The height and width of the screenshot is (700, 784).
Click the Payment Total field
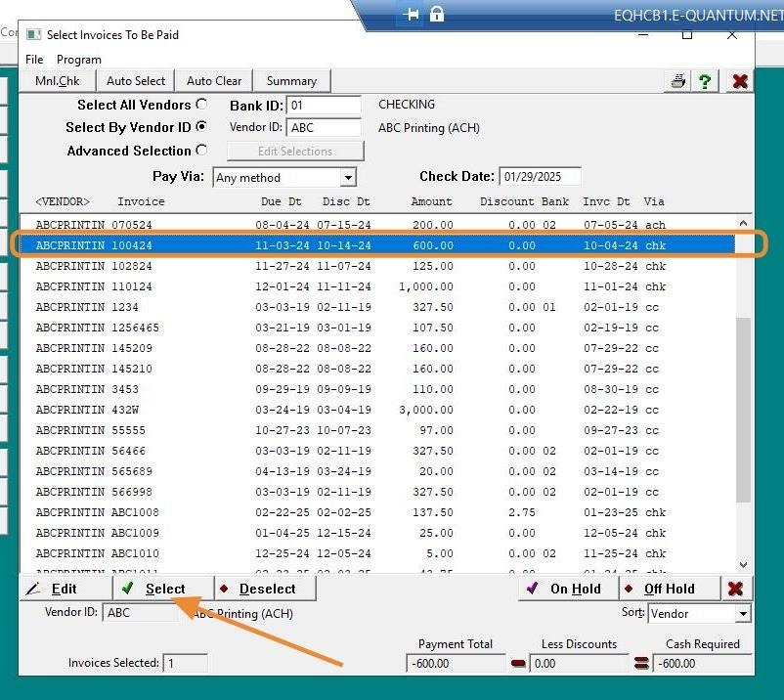click(x=456, y=664)
